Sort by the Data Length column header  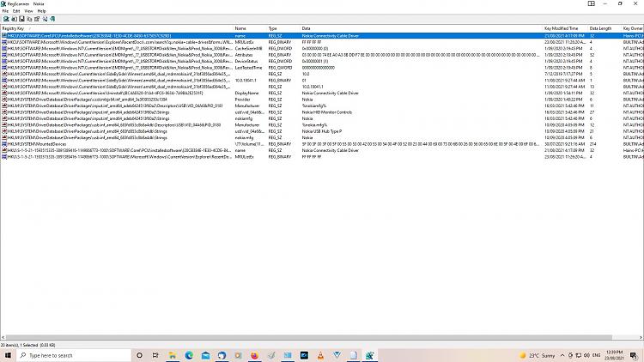pos(605,28)
